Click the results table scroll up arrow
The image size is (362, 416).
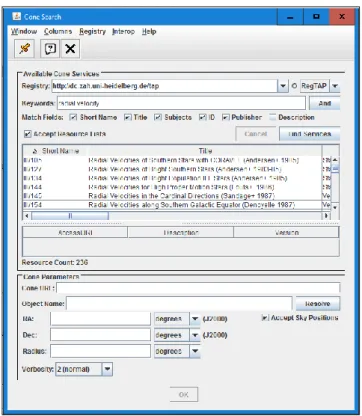click(x=335, y=160)
